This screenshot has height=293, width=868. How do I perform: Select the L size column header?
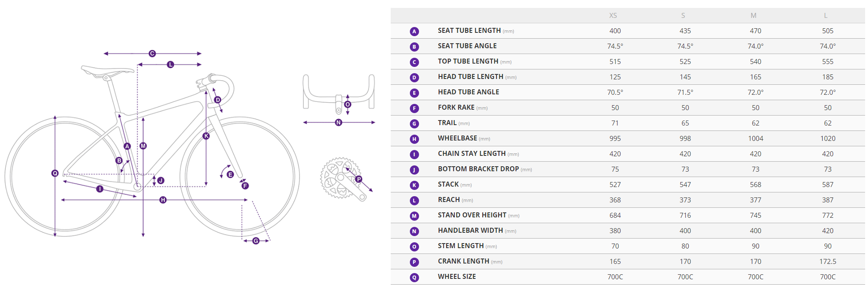point(826,15)
